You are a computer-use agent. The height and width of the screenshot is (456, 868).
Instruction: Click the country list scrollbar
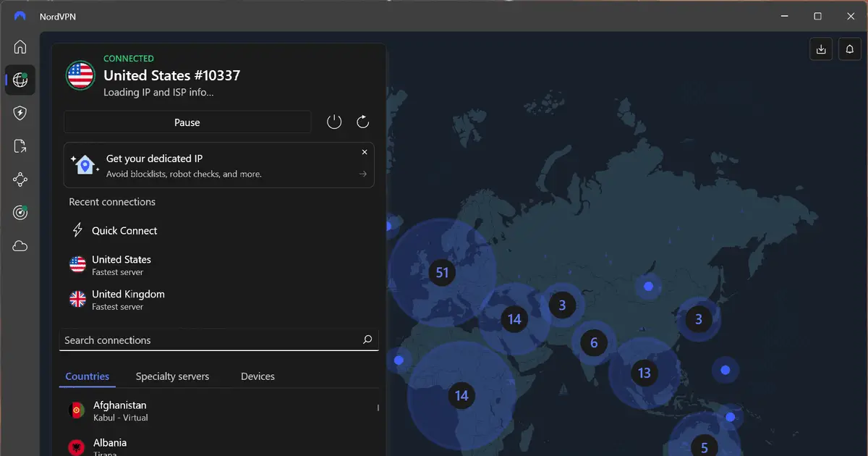tap(378, 408)
